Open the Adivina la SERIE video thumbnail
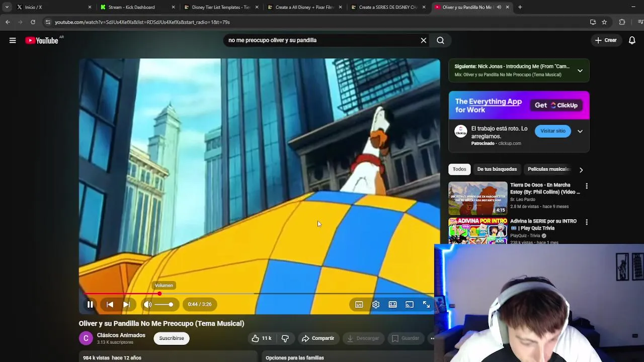 pos(478,231)
